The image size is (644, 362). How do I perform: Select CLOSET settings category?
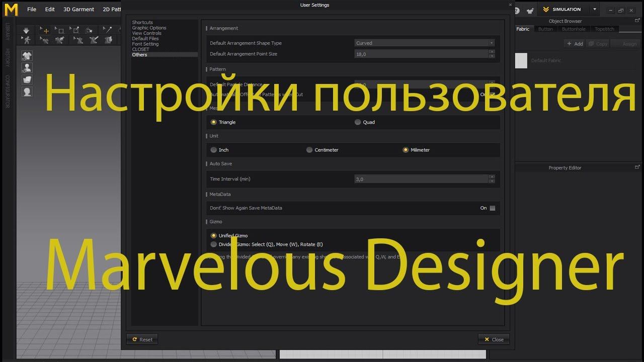tap(140, 49)
